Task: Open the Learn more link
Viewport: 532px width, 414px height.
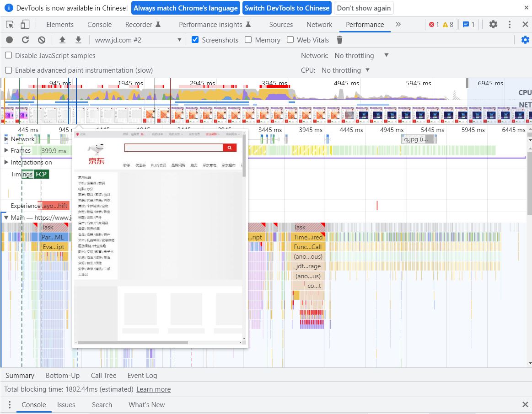Action: [x=153, y=389]
